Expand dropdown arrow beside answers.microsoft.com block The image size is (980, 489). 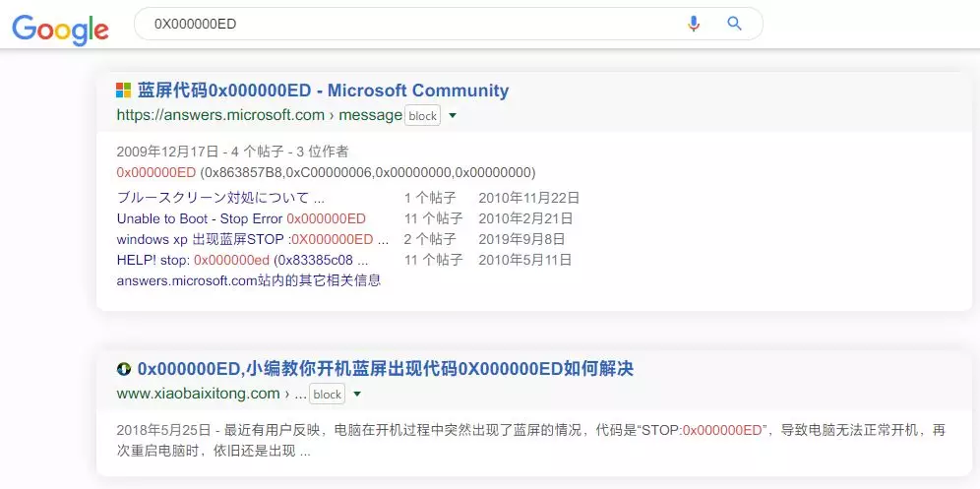click(453, 116)
